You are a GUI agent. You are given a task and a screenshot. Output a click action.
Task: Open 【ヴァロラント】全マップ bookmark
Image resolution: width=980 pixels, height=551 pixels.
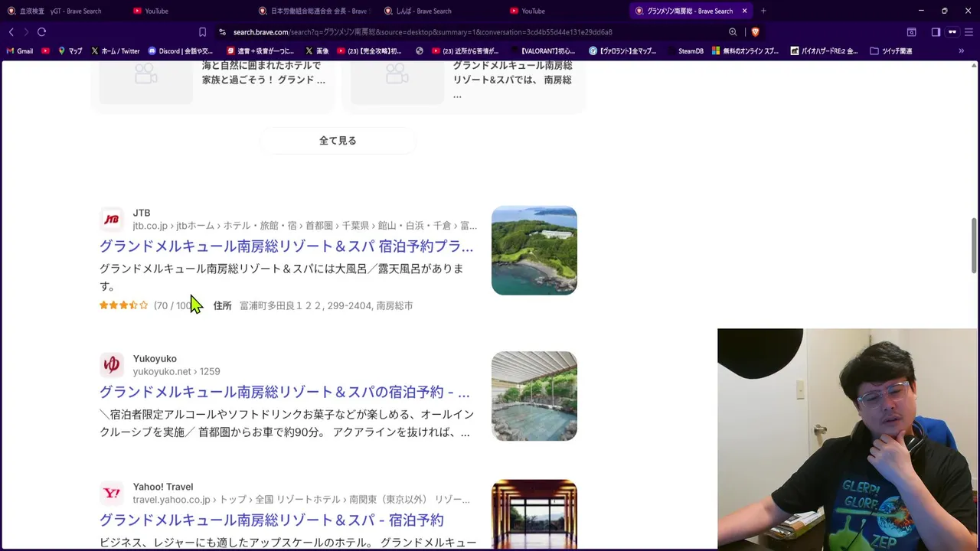[x=622, y=51]
